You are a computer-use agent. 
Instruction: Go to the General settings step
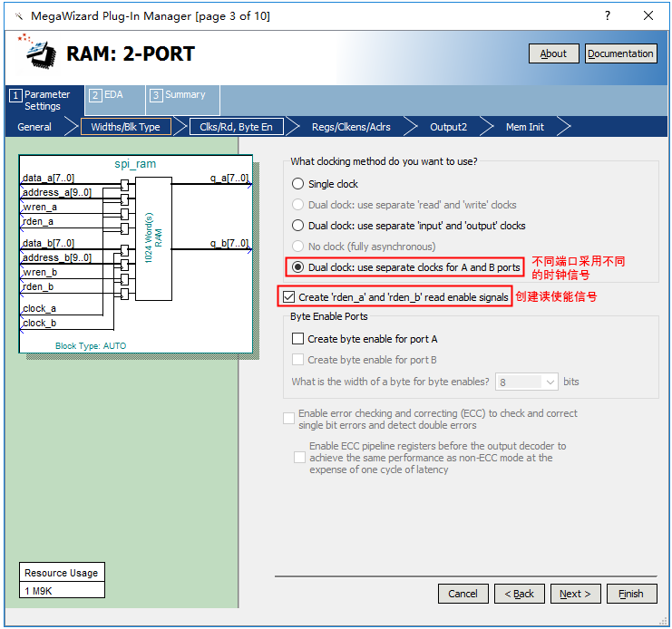(34, 127)
